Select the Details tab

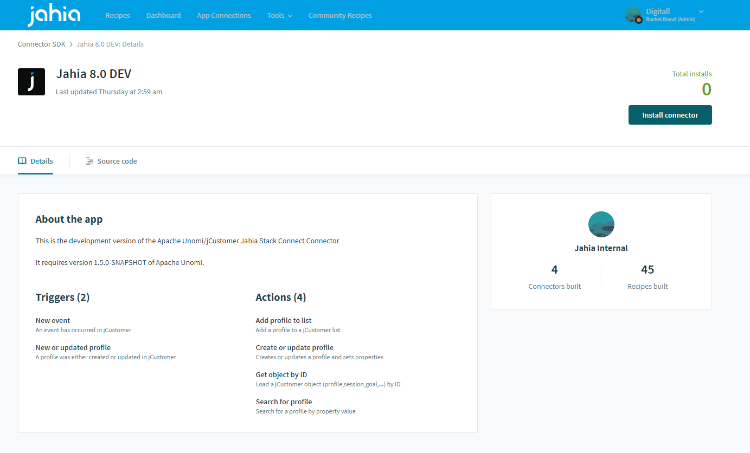coord(35,161)
